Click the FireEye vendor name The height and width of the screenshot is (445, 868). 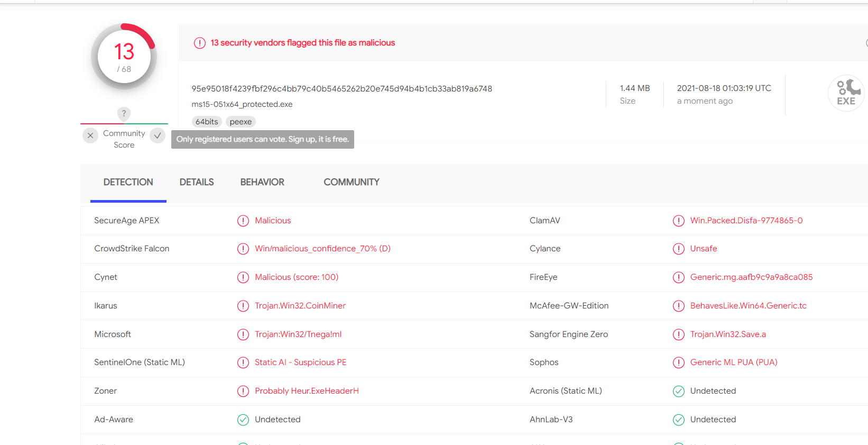543,277
